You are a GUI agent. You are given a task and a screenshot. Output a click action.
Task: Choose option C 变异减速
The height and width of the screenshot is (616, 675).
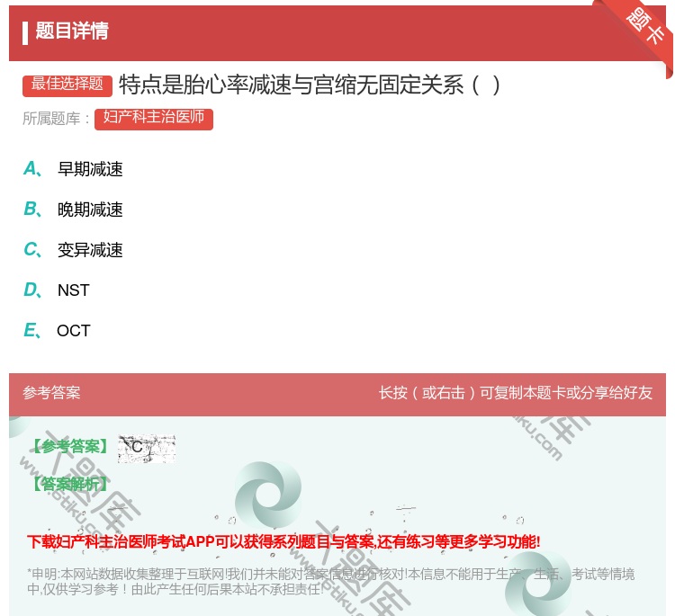(x=73, y=249)
